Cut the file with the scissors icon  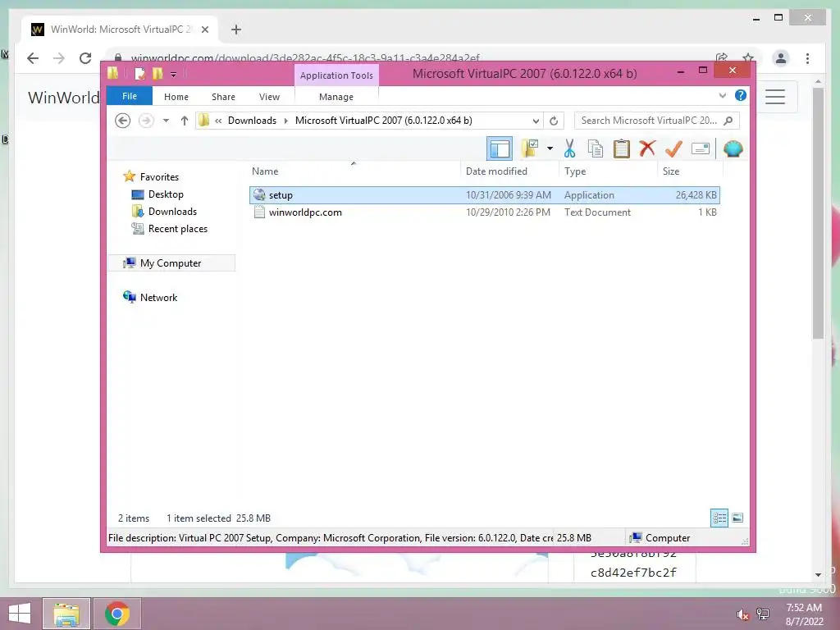point(569,148)
